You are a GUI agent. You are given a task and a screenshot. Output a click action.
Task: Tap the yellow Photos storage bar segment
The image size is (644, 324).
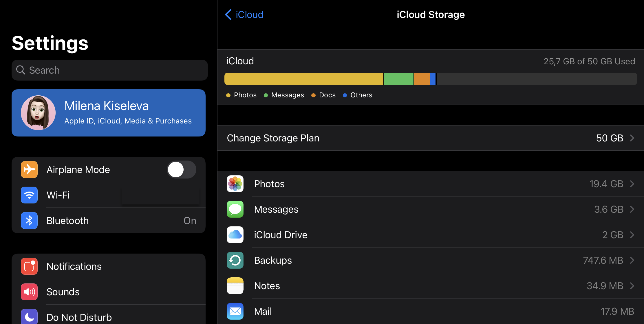point(304,79)
